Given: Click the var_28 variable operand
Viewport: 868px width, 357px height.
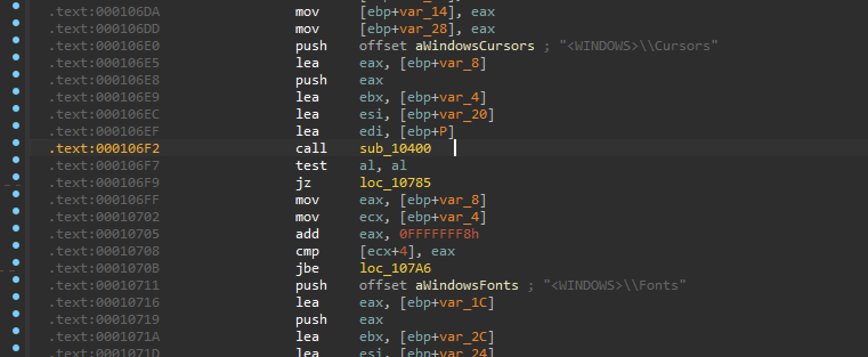Looking at the screenshot, I should (x=423, y=29).
